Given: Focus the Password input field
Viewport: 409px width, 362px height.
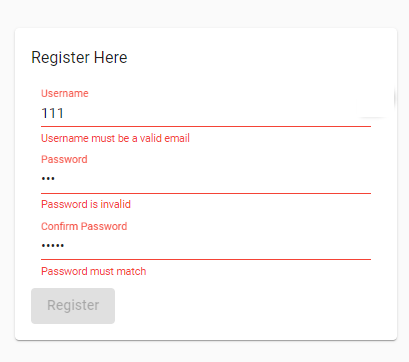Looking at the screenshot, I should click(x=206, y=179).
